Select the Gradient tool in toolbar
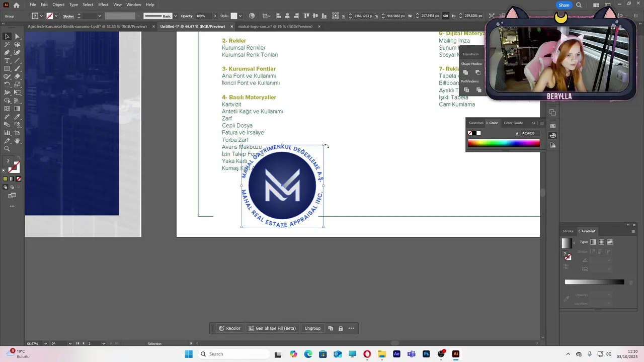Viewport: 644px width, 362px height. pyautogui.click(x=17, y=109)
